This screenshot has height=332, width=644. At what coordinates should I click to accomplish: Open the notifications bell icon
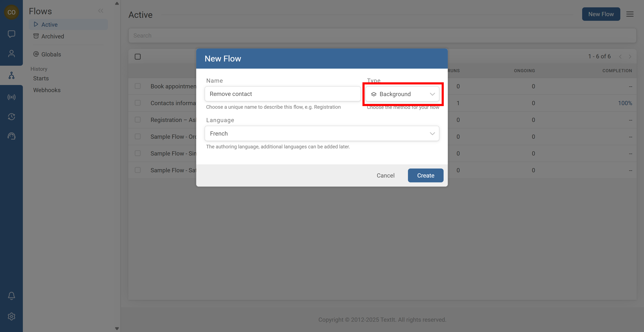[x=11, y=296]
